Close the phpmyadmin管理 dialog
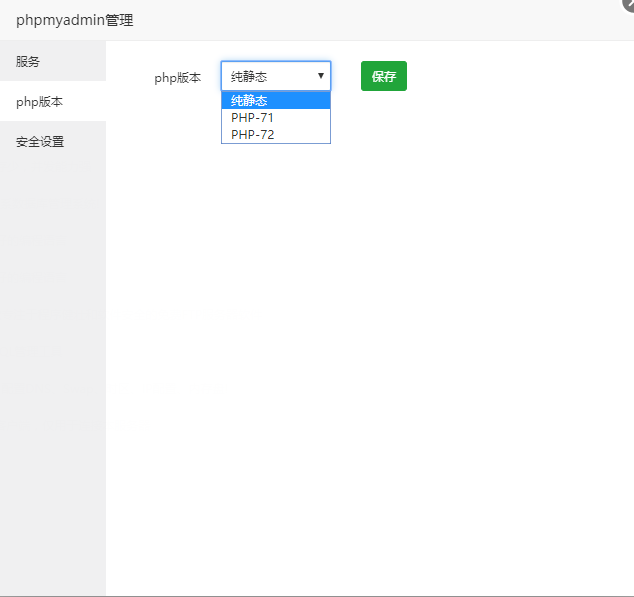This screenshot has height=597, width=634. 629,4
